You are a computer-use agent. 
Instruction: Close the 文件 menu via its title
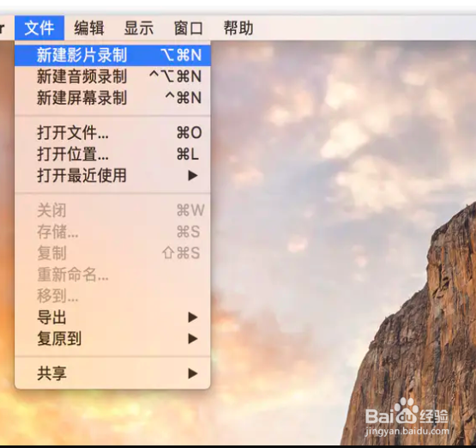pyautogui.click(x=39, y=28)
